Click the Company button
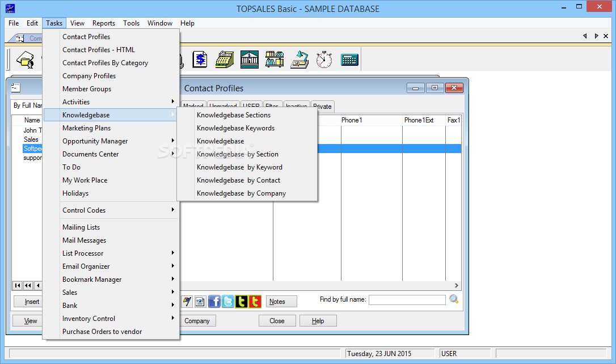Image resolution: width=616 pixels, height=364 pixels. coord(197,321)
